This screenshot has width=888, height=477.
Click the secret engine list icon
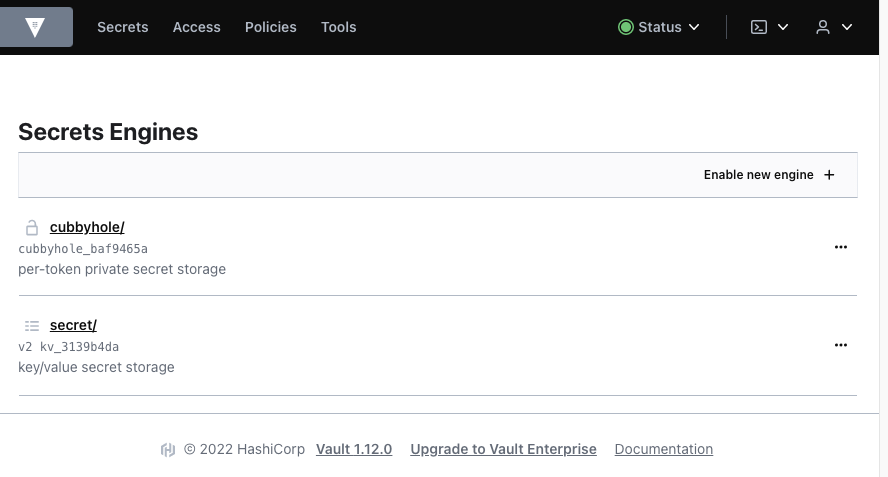pyautogui.click(x=32, y=325)
